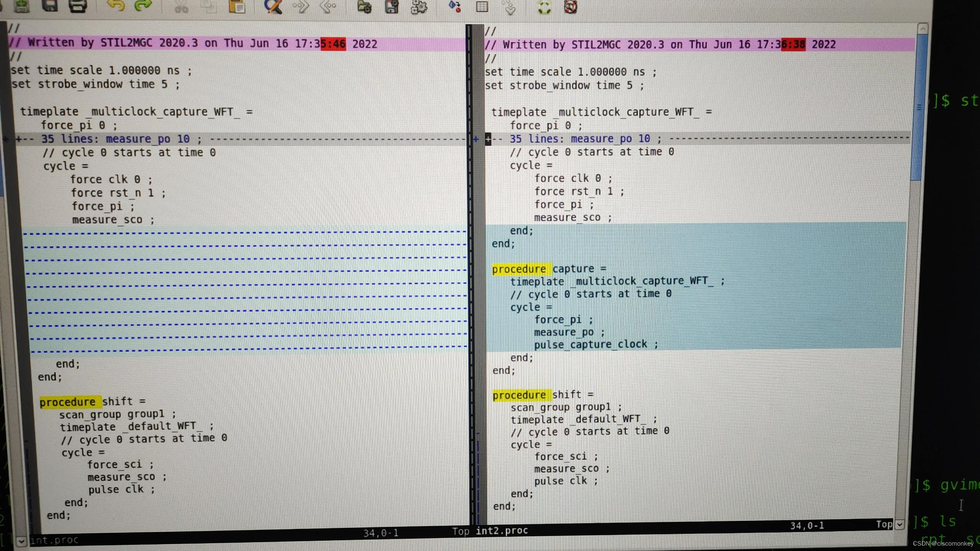Image resolution: width=980 pixels, height=551 pixels.
Task: Click 'procedure capture' line in right pane
Action: pyautogui.click(x=549, y=269)
